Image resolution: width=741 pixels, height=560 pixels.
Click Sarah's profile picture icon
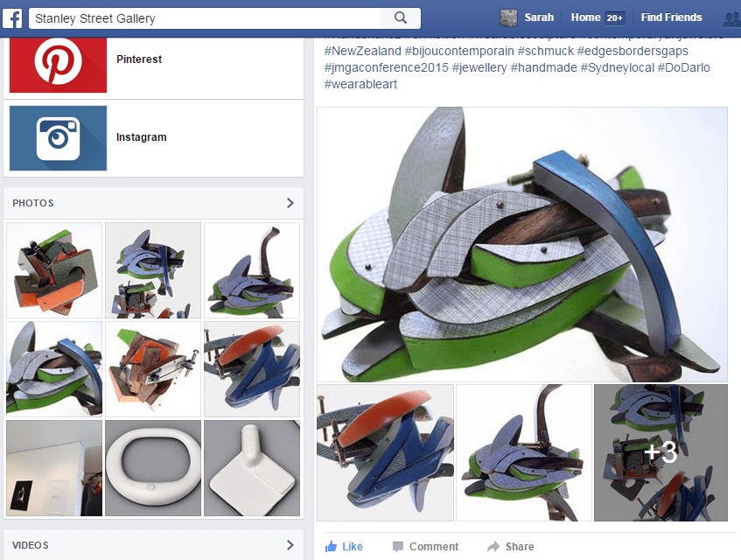(x=508, y=17)
